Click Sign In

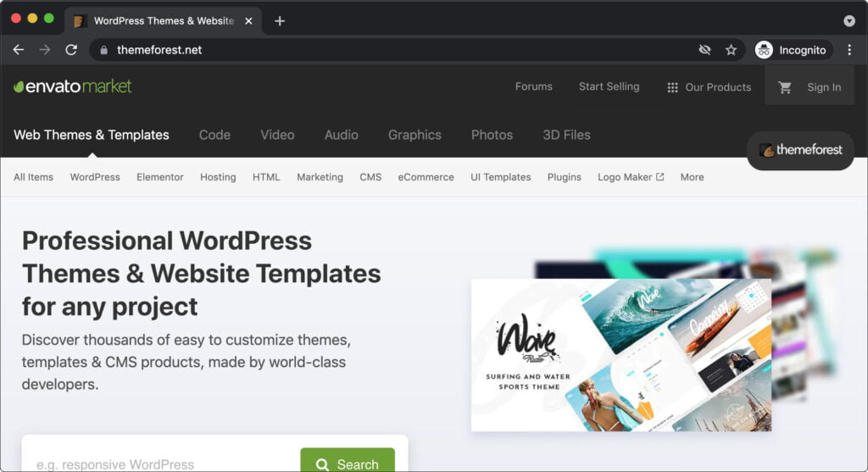point(824,87)
